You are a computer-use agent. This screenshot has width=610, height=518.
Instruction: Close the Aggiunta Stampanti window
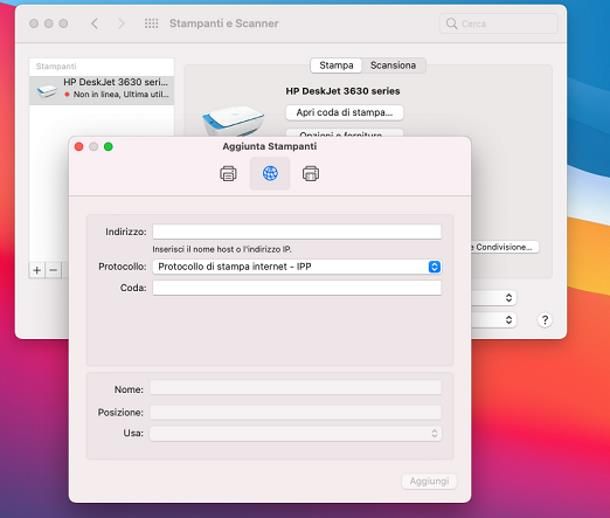pyautogui.click(x=79, y=147)
